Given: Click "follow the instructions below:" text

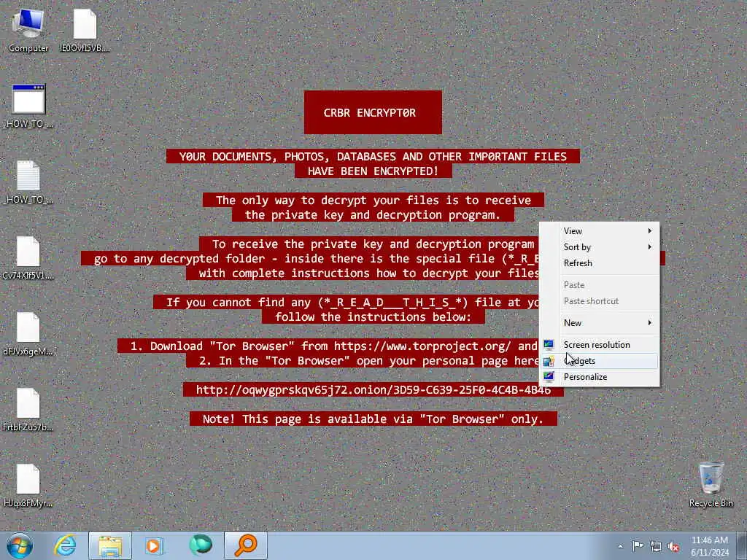Looking at the screenshot, I should (x=373, y=317).
